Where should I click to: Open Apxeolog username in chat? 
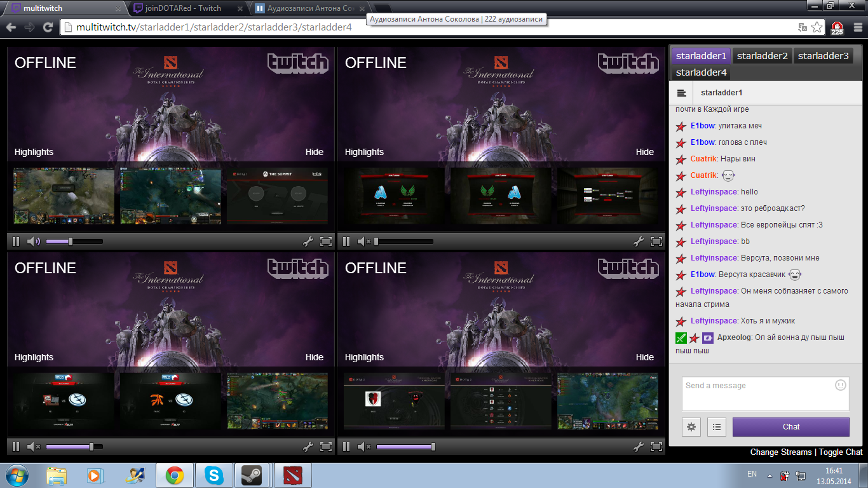tap(733, 338)
